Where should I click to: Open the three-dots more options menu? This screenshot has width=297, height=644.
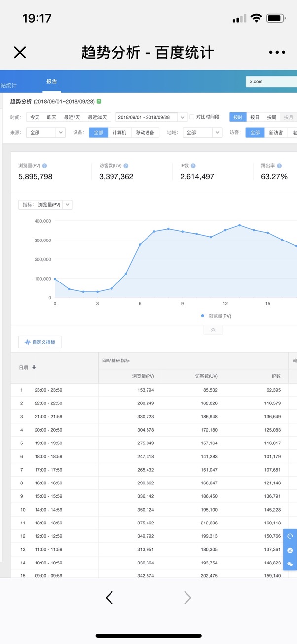click(277, 53)
